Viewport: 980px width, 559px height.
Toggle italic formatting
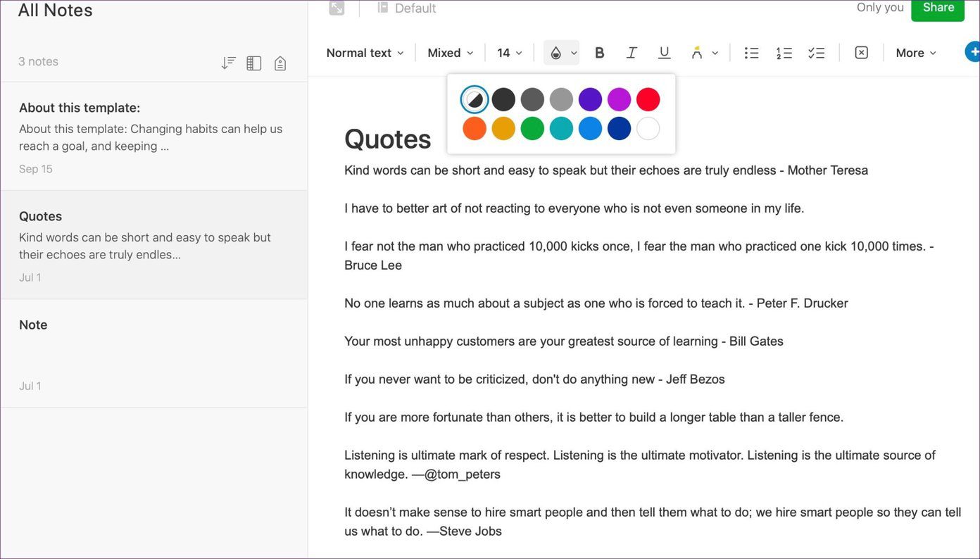coord(632,53)
